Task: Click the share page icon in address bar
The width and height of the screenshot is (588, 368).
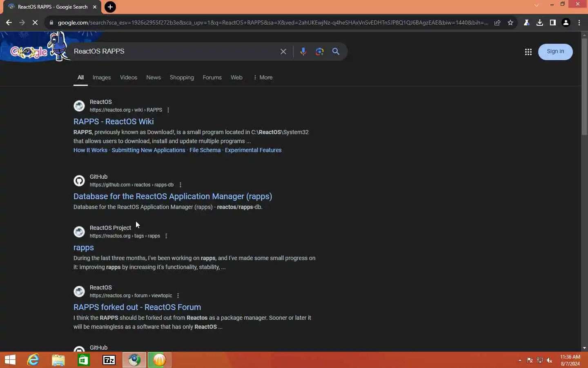Action: click(x=497, y=23)
